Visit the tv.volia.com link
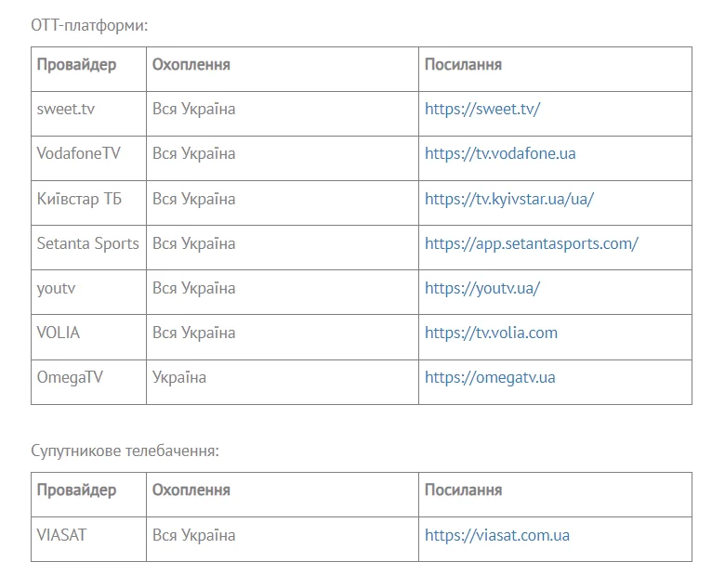This screenshot has width=725, height=588. point(491,333)
